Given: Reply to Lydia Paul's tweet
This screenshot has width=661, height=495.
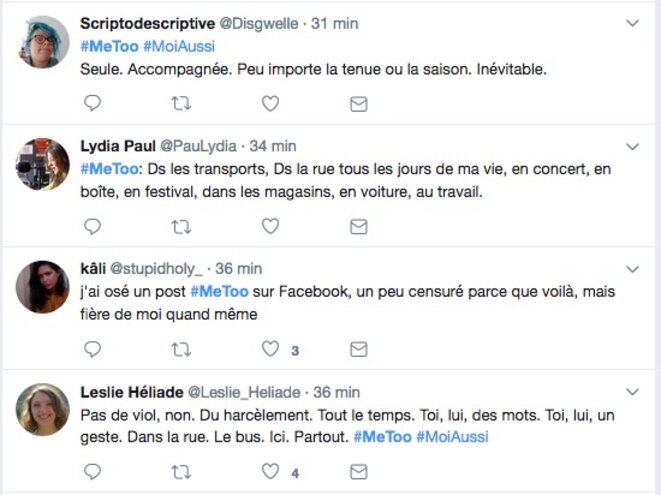Looking at the screenshot, I should tap(92, 226).
